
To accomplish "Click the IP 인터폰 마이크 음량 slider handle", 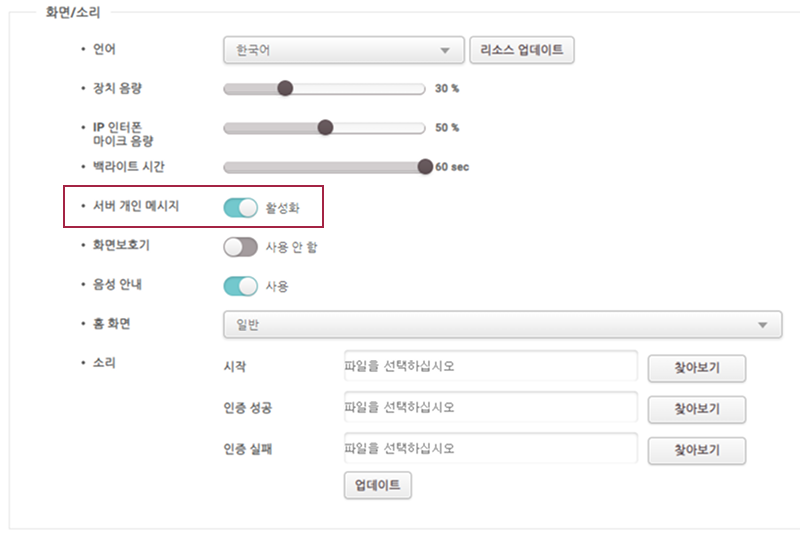I will pyautogui.click(x=325, y=127).
